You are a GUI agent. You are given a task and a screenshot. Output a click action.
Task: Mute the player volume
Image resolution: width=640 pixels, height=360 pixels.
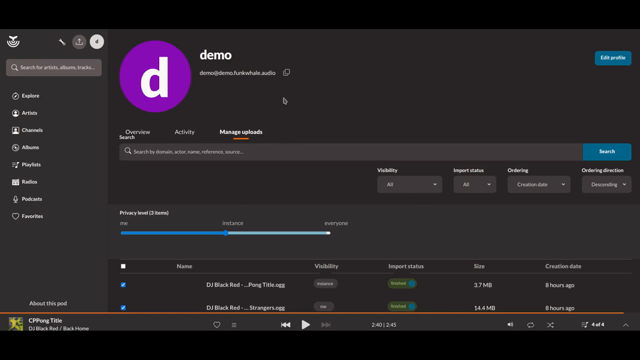pos(510,325)
